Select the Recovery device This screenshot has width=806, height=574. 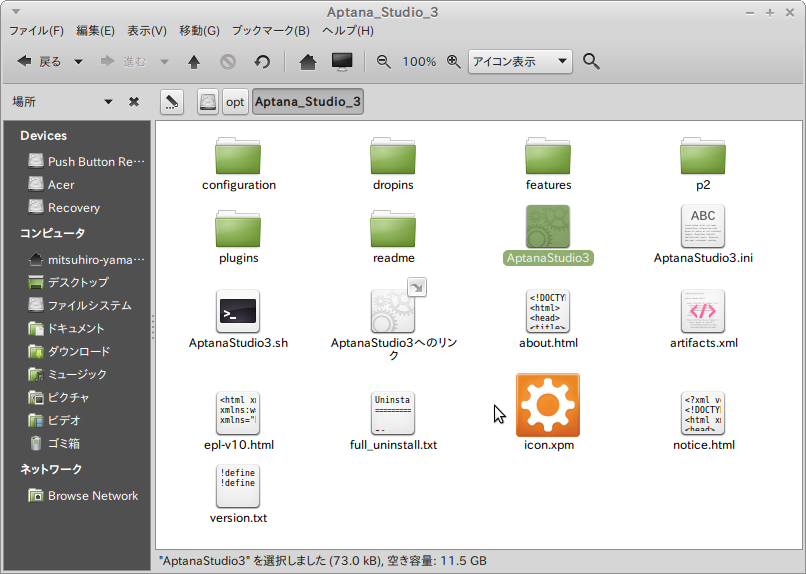click(x=64, y=208)
